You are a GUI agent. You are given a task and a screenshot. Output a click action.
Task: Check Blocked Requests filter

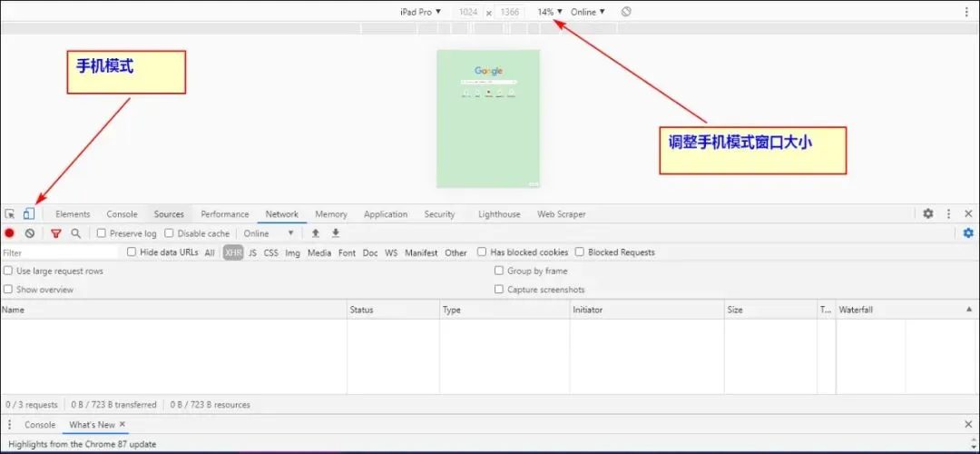pyautogui.click(x=579, y=252)
